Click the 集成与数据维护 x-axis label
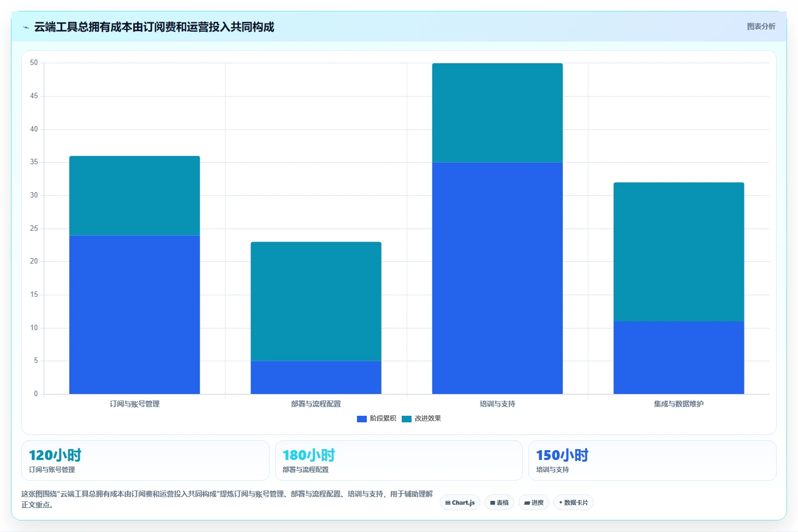The height and width of the screenshot is (532, 798). pos(679,404)
